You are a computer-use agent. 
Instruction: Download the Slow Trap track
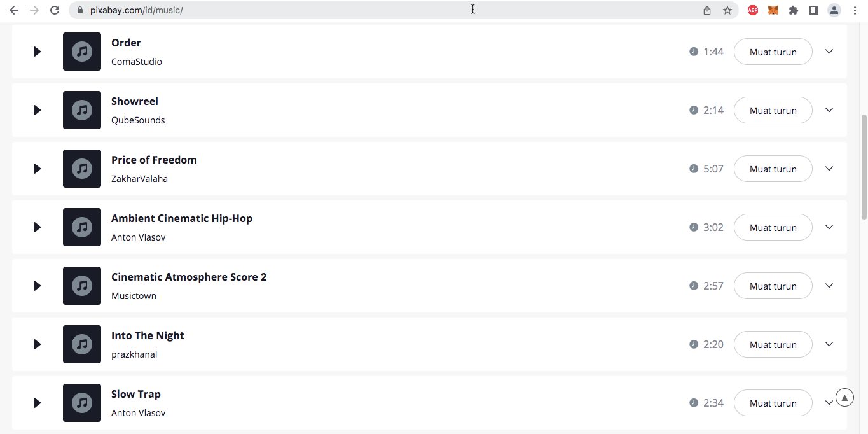773,403
